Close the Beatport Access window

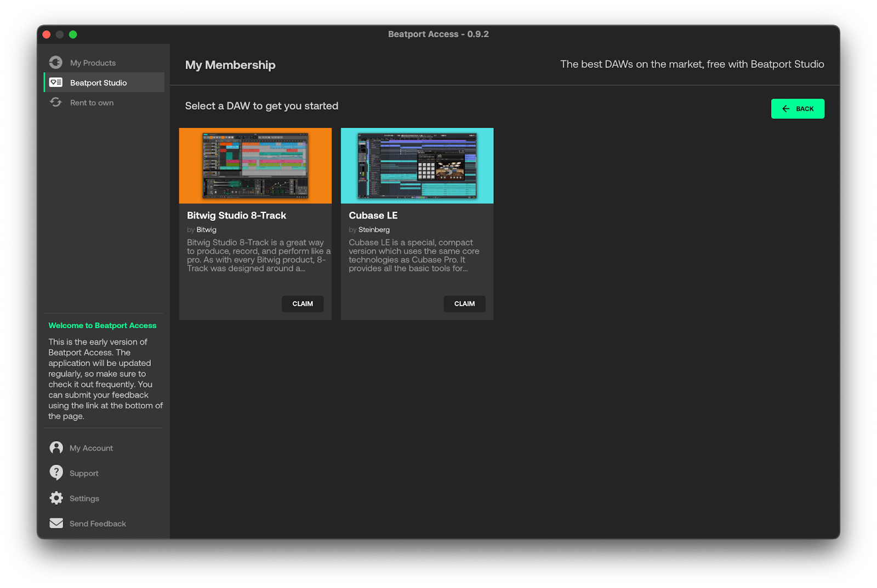47,35
